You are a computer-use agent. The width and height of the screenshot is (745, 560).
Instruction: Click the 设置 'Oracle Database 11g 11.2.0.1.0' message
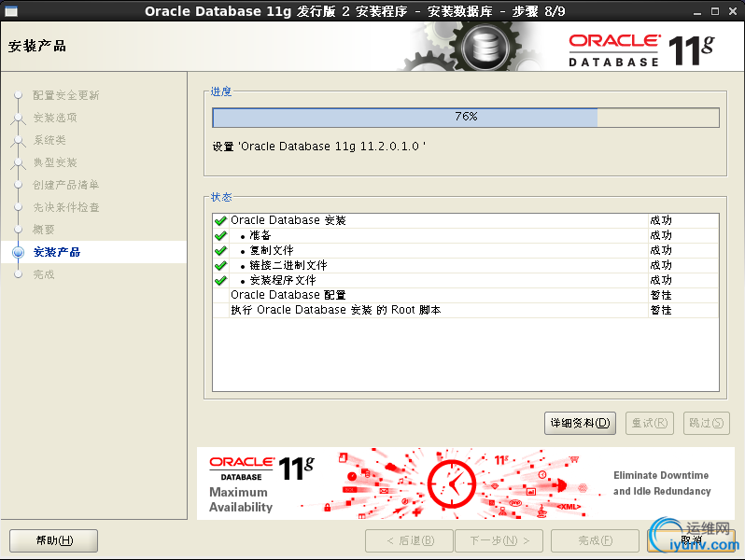coord(318,147)
